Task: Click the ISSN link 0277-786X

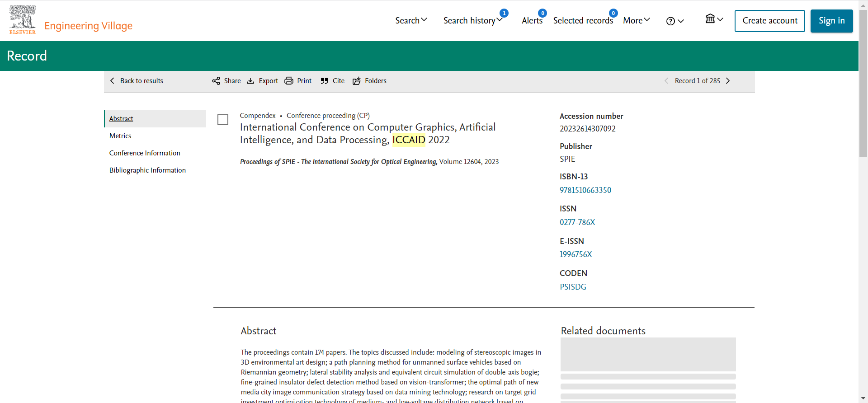Action: click(577, 222)
